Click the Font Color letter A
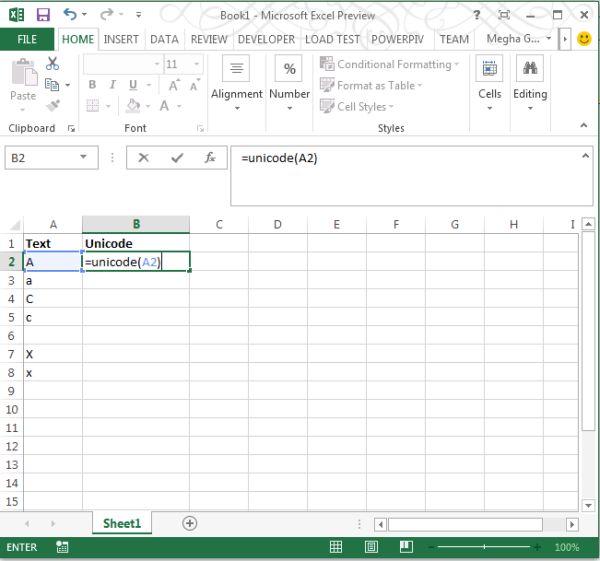 coord(164,106)
